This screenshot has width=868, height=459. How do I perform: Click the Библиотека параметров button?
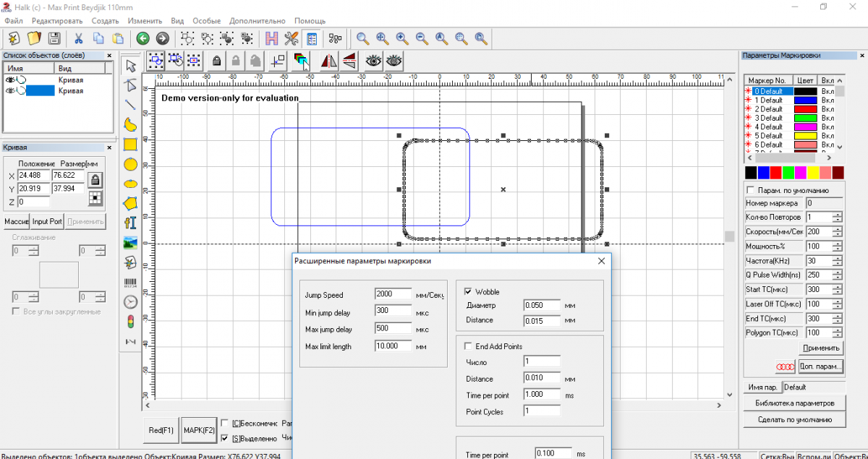[794, 403]
